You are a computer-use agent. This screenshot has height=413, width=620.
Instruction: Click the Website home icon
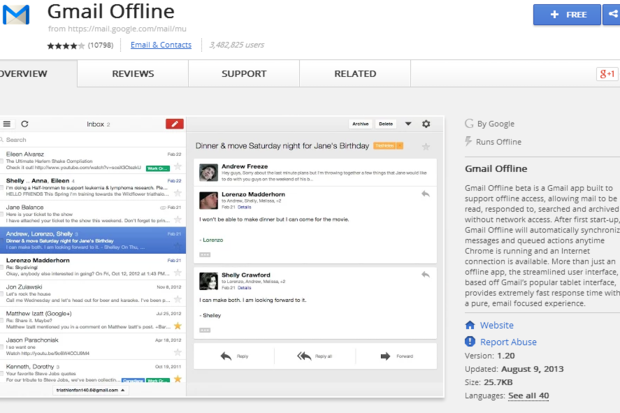470,325
